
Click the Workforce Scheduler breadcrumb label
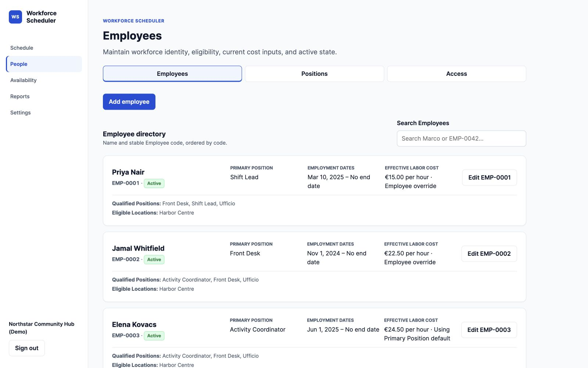pos(133,21)
